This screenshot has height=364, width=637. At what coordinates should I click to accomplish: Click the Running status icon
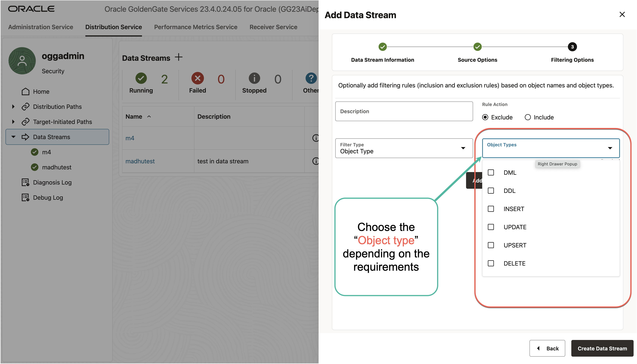pyautogui.click(x=141, y=78)
